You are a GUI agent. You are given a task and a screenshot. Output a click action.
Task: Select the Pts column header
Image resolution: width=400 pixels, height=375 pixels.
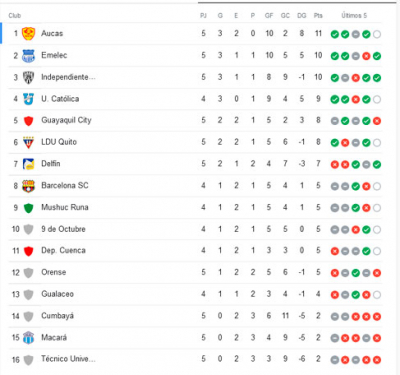point(318,16)
